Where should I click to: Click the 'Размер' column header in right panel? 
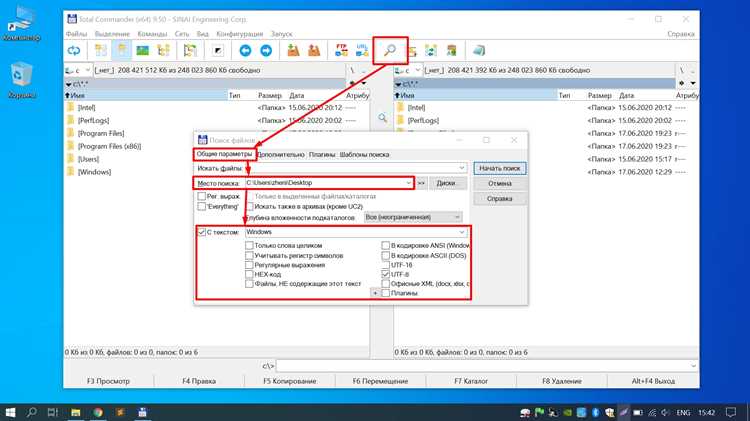pyautogui.click(x=599, y=96)
